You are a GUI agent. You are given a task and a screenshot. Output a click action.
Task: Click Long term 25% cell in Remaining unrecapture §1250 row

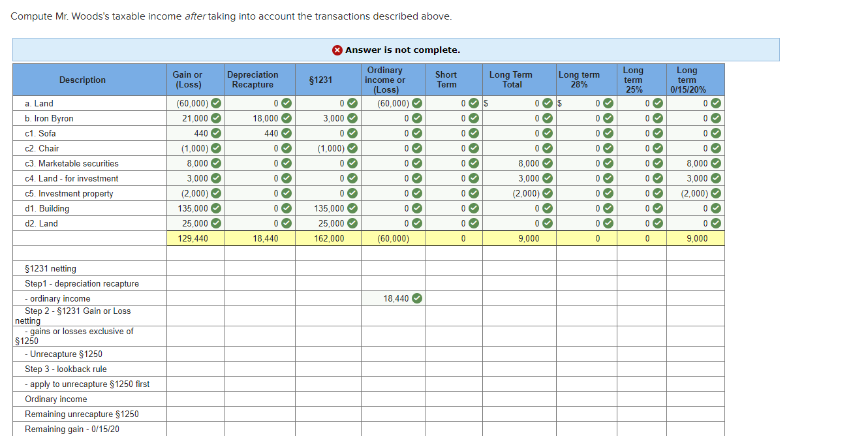pos(642,414)
